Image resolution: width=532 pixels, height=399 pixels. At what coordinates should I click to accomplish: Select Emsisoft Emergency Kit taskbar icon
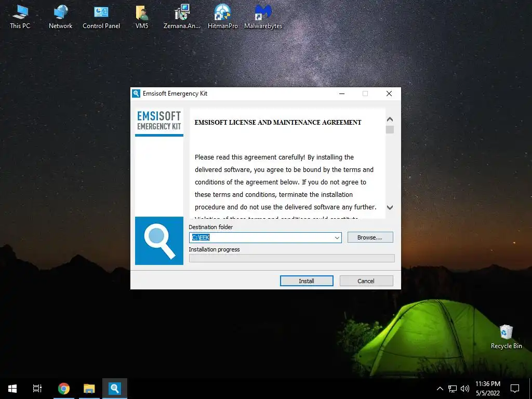click(115, 389)
